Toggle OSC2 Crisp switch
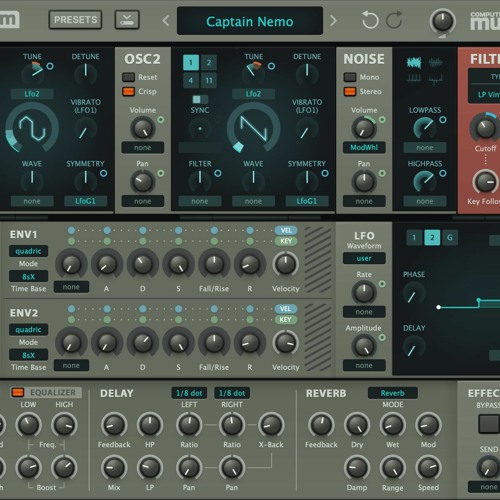This screenshot has width=500, height=500. [128, 91]
